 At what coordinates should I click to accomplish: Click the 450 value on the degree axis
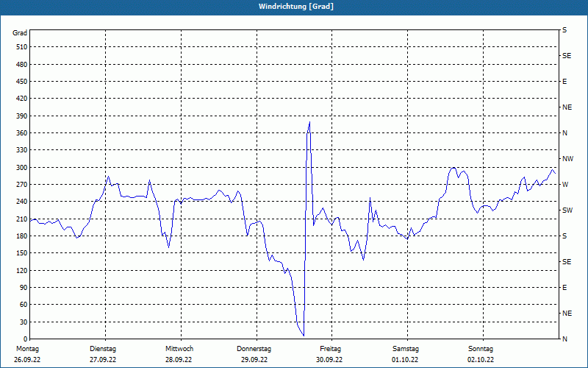point(22,82)
